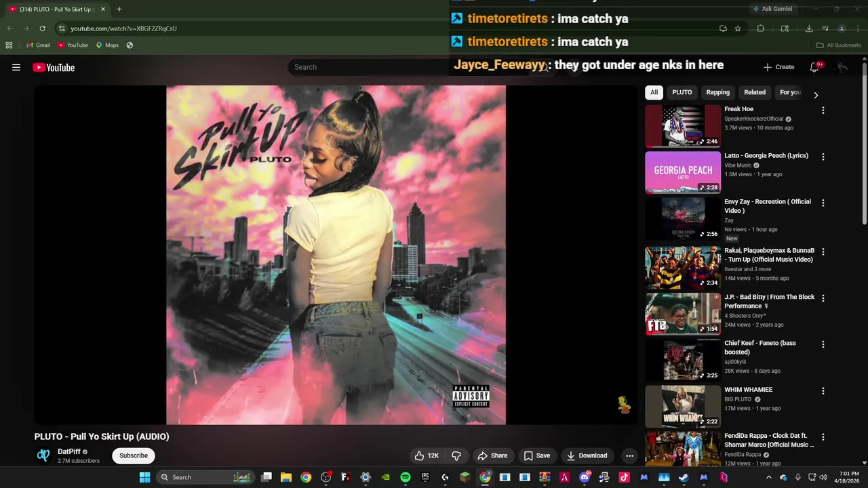Open the Freak Hoe video thumbnail

click(x=683, y=125)
